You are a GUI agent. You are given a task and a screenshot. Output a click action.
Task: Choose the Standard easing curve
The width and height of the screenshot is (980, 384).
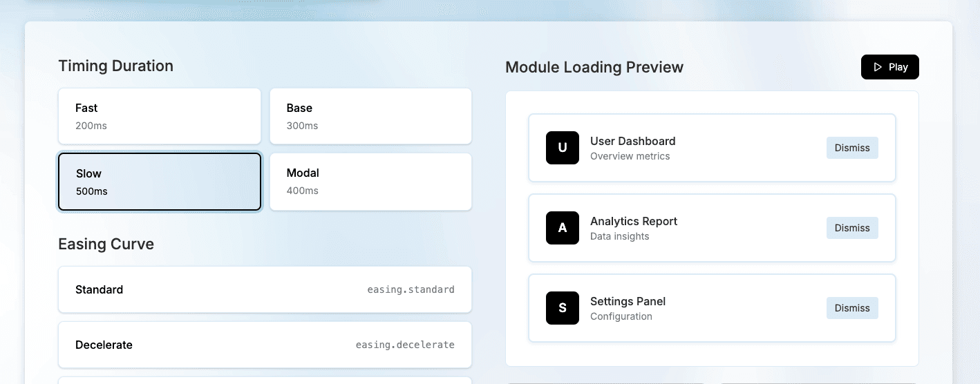click(x=265, y=289)
